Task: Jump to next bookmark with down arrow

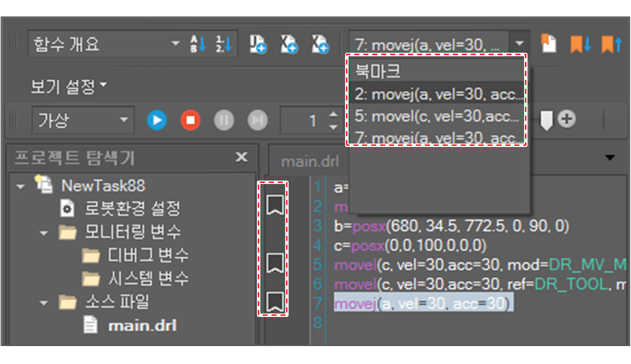Action: 580,44
